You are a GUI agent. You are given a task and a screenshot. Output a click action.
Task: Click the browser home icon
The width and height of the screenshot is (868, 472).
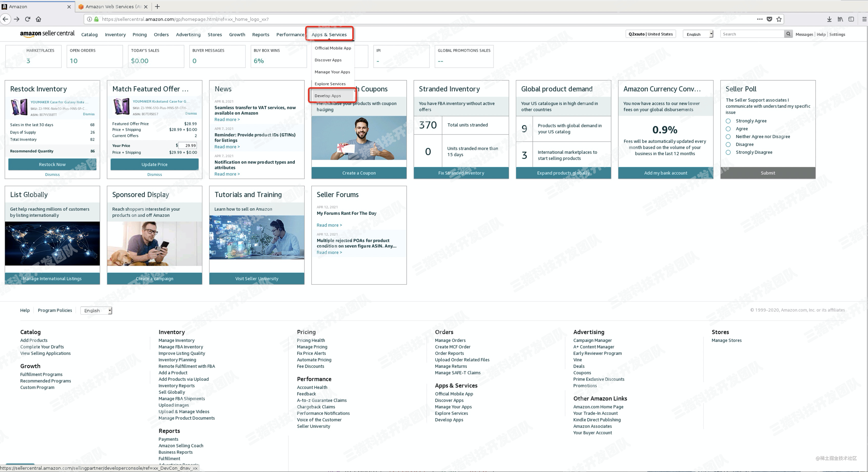click(39, 19)
